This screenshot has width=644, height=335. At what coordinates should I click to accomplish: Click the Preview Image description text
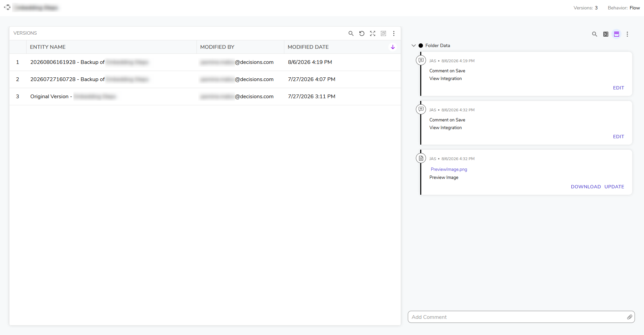point(444,177)
